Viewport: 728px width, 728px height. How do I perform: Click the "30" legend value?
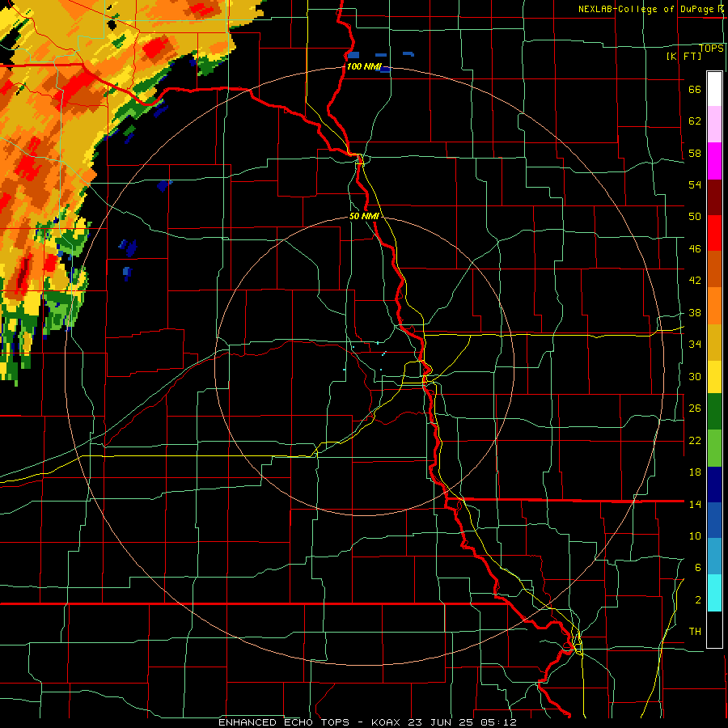(x=695, y=376)
